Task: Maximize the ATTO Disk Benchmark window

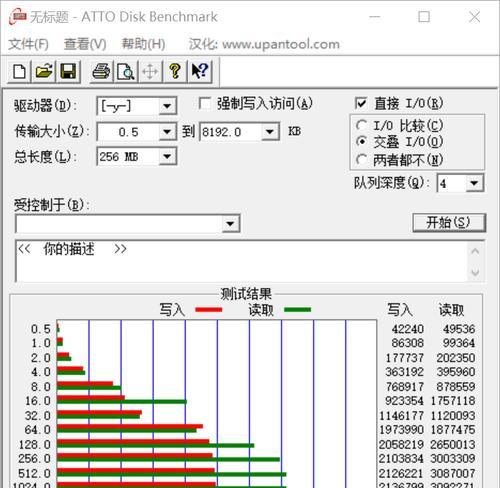Action: [424, 17]
